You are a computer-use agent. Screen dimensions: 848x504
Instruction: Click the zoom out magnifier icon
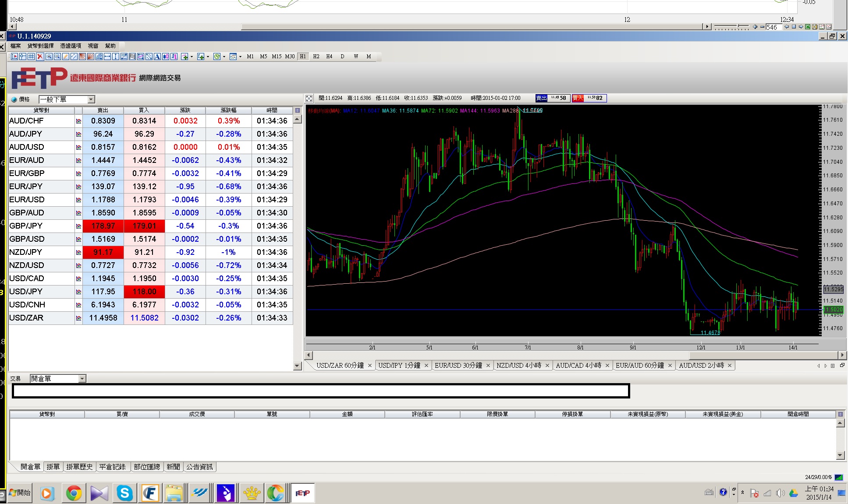coord(57,56)
